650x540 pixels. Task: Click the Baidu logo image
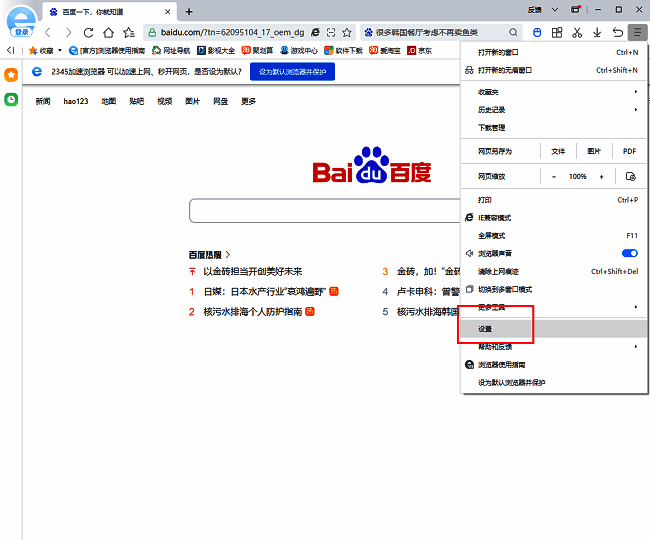pos(372,165)
